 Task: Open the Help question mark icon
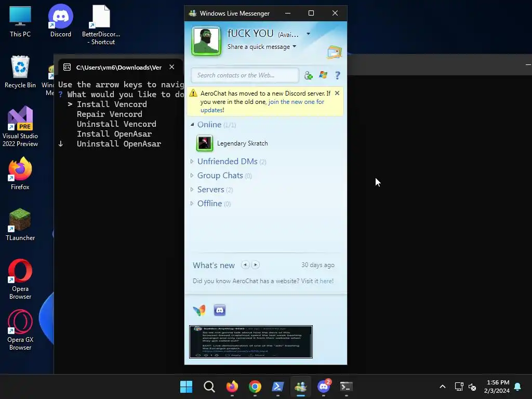[x=337, y=75]
